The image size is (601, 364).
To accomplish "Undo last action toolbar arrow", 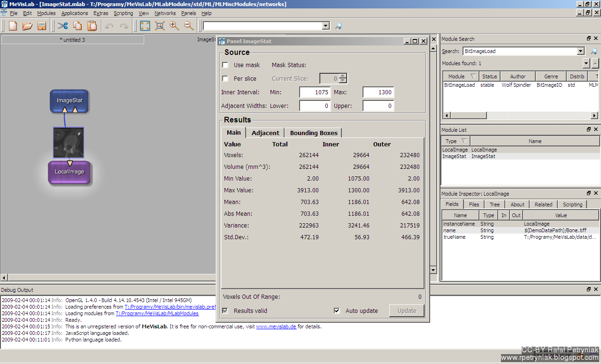I will click(x=109, y=26).
